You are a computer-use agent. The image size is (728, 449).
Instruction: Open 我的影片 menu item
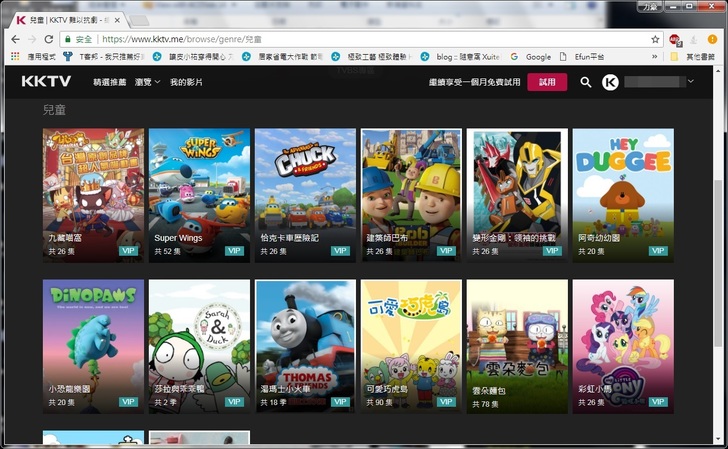tap(186, 82)
